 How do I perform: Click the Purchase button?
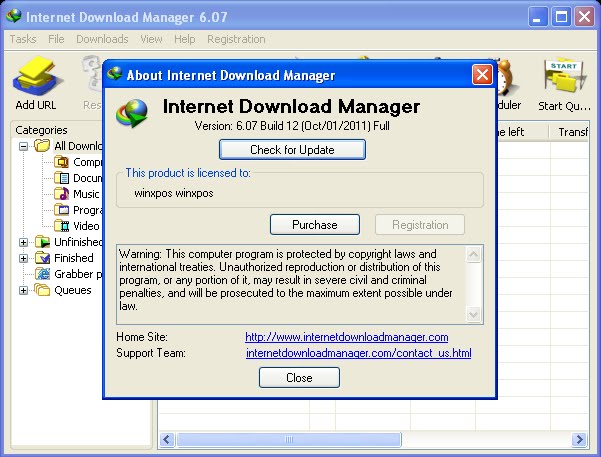pyautogui.click(x=315, y=225)
